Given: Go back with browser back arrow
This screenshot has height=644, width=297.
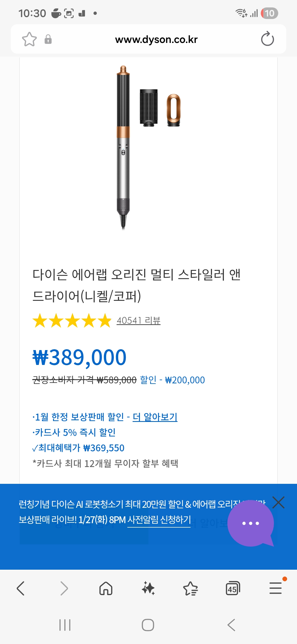Looking at the screenshot, I should 21,588.
